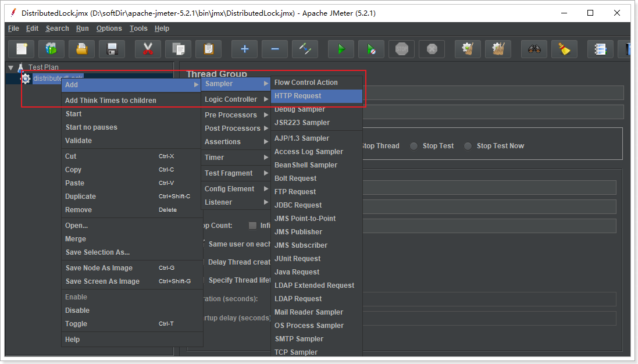
Task: Click the Thread Group comments input field
Action: 493,112
